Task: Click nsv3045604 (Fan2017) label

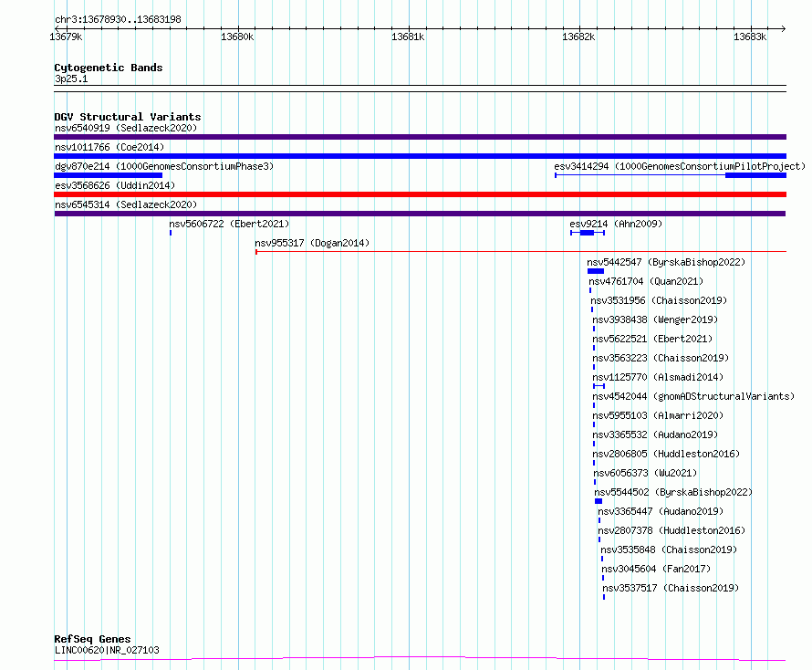Action: (x=656, y=569)
